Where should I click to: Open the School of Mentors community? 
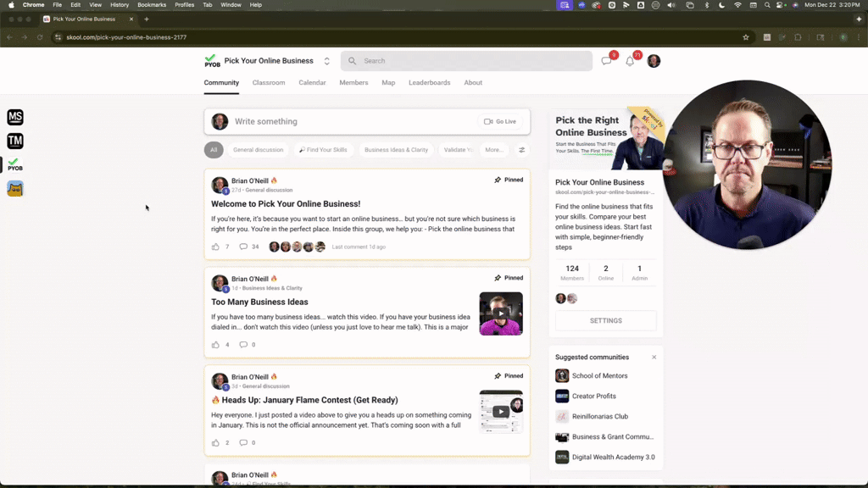coord(598,375)
